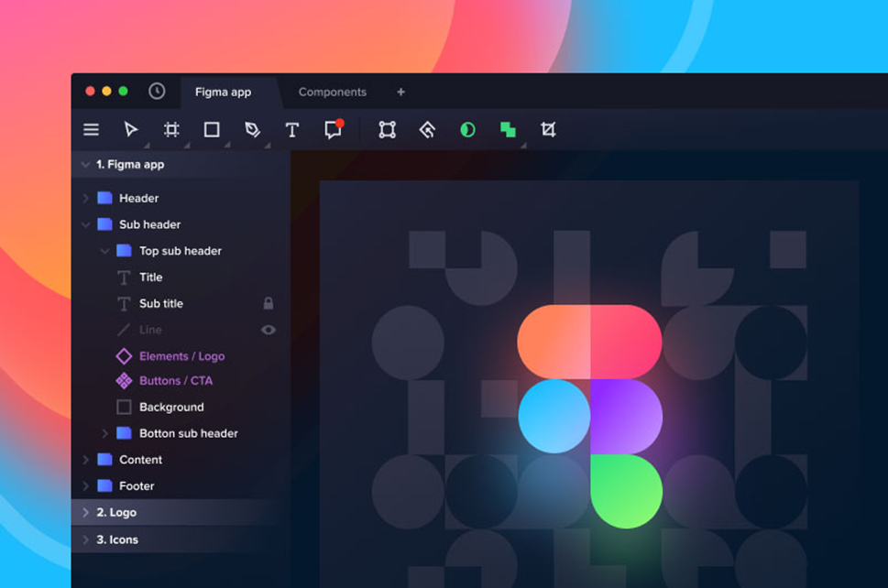
Task: Open version history clock icon
Action: pos(157,91)
